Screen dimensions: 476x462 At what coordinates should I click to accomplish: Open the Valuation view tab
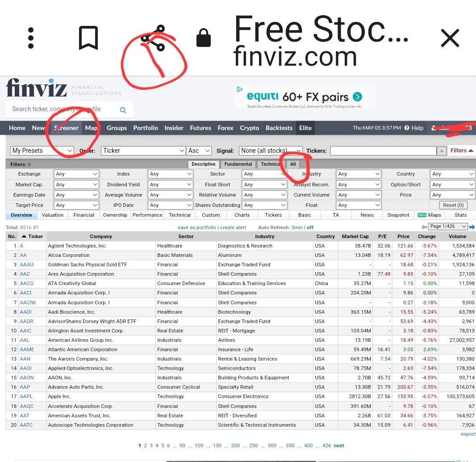pyautogui.click(x=53, y=215)
